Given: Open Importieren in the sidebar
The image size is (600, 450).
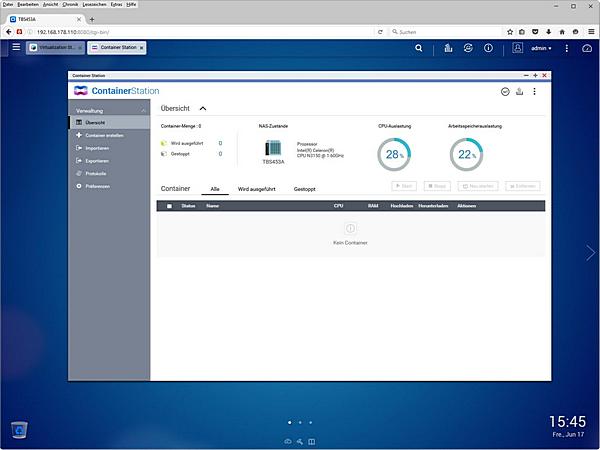Looking at the screenshot, I should (x=109, y=148).
